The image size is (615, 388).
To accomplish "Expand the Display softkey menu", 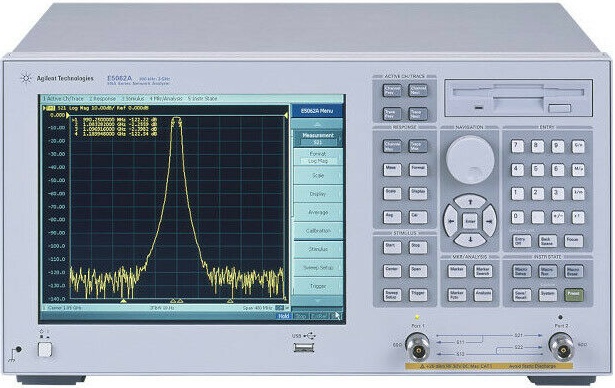I will click(x=318, y=194).
